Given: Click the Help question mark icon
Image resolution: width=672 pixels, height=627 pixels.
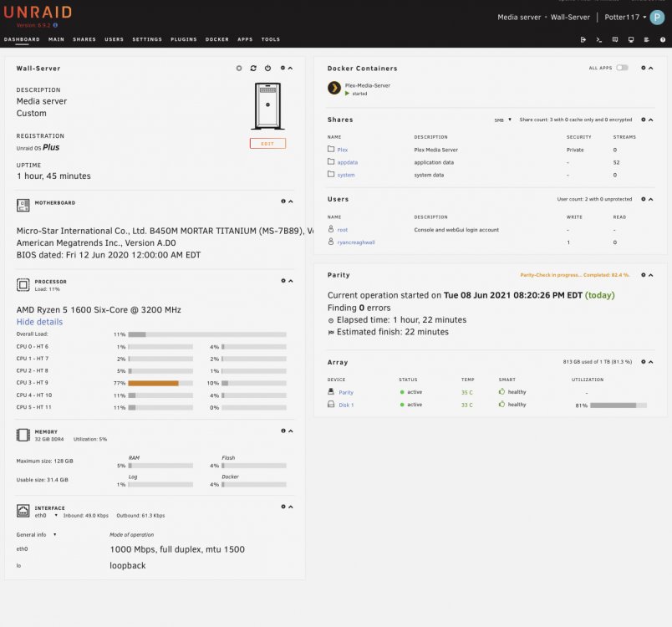Looking at the screenshot, I should [663, 39].
